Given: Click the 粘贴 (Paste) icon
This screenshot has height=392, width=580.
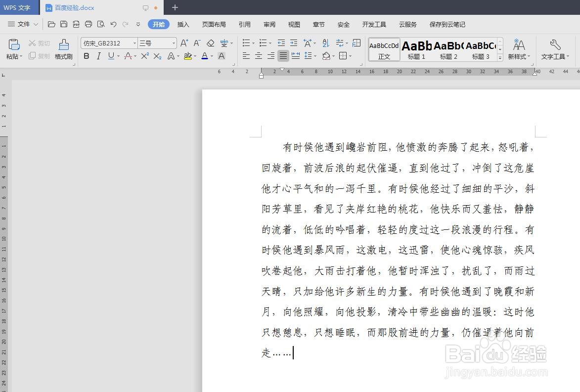Looking at the screenshot, I should coord(13,44).
